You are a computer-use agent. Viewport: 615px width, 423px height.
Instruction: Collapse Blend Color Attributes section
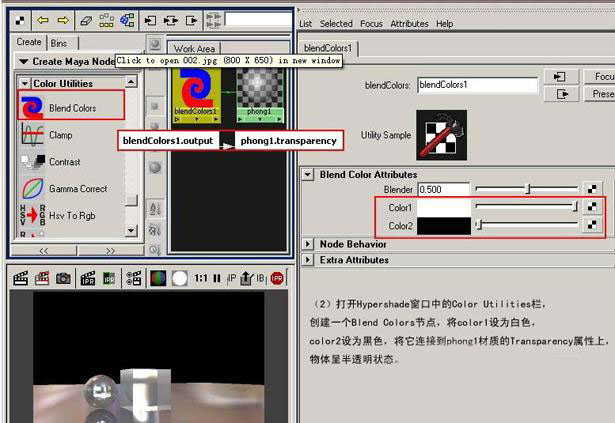[308, 174]
